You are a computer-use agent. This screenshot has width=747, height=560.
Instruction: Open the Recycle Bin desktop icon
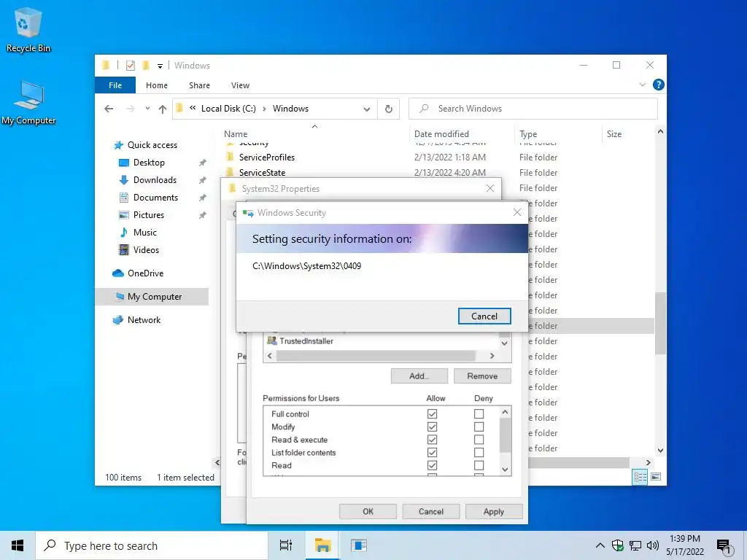pos(28,29)
